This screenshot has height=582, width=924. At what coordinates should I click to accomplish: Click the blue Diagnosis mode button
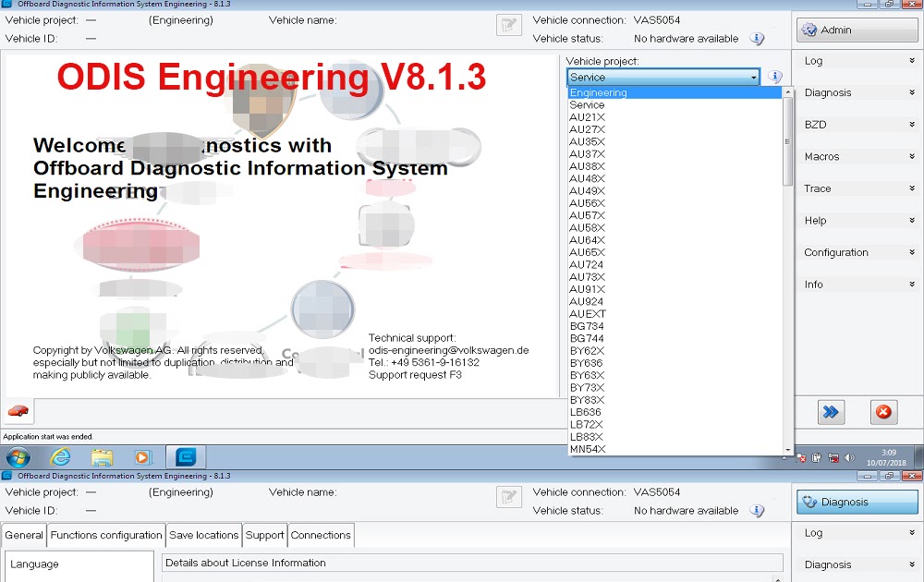857,502
